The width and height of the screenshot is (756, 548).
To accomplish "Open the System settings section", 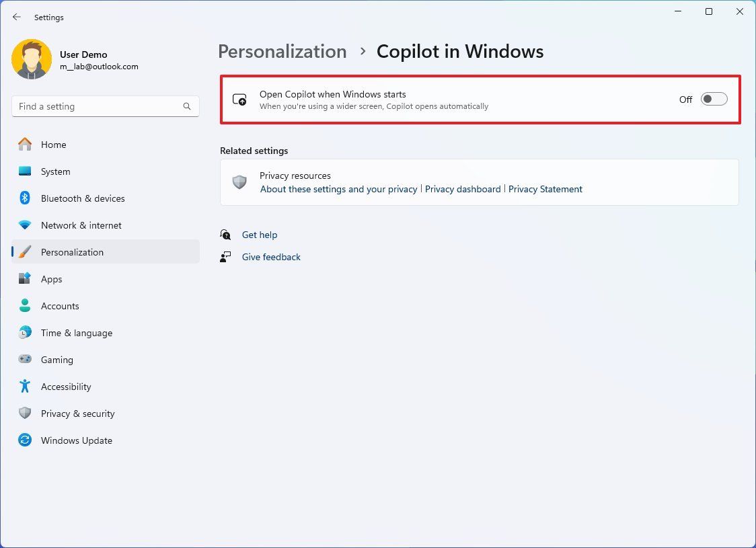I will [55, 171].
